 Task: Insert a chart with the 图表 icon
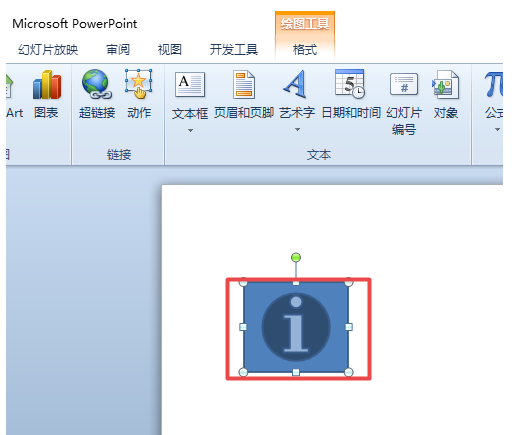(x=47, y=85)
